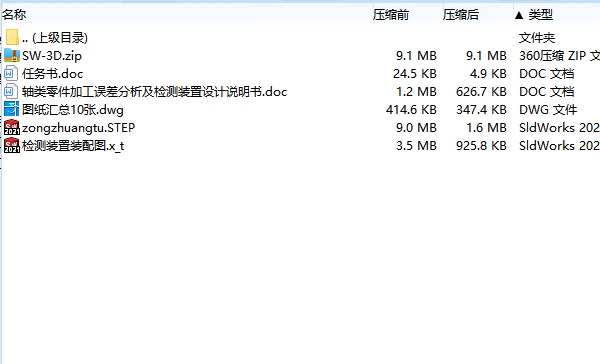Sort by the 类型 column header

click(x=540, y=15)
